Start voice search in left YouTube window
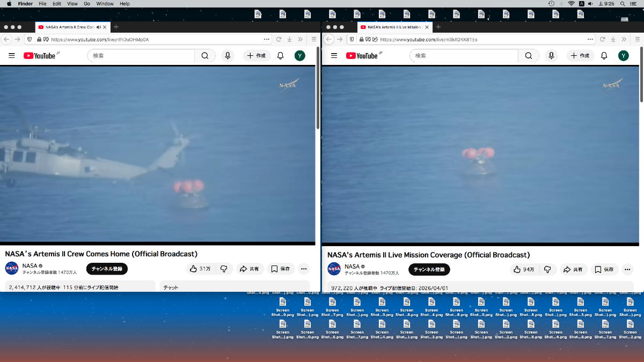644x362 pixels. tap(228, 55)
